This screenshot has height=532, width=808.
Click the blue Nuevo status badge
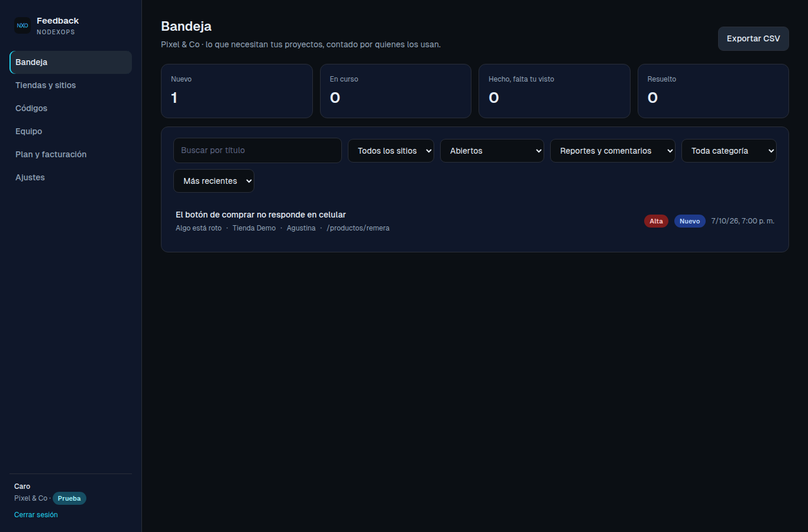(x=690, y=221)
